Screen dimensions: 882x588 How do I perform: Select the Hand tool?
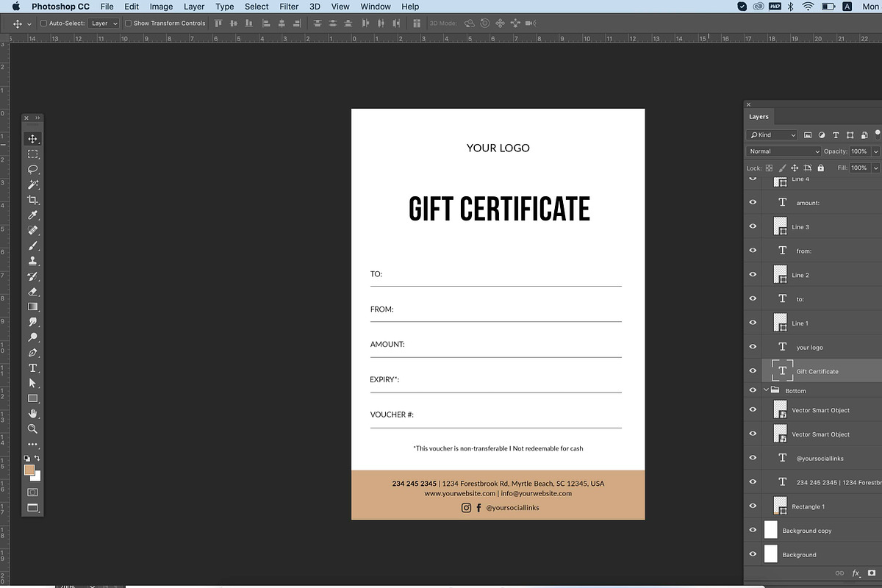[x=32, y=414]
